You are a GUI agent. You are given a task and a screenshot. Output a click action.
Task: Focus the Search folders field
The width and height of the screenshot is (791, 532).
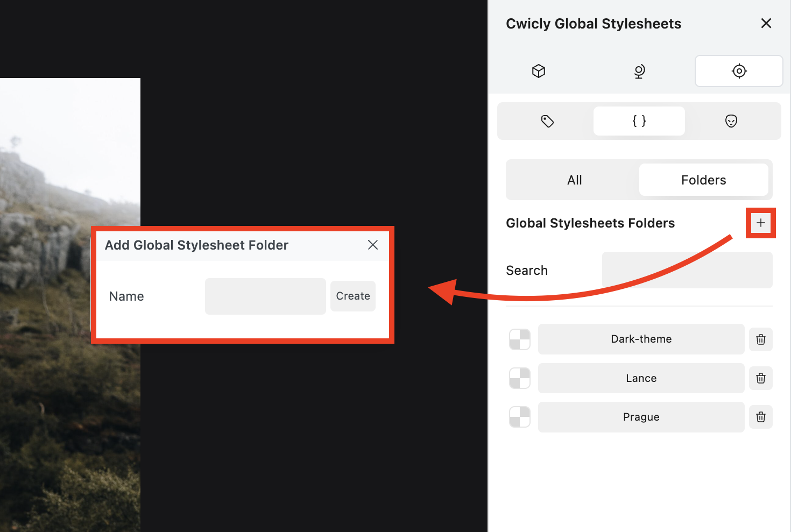687,270
